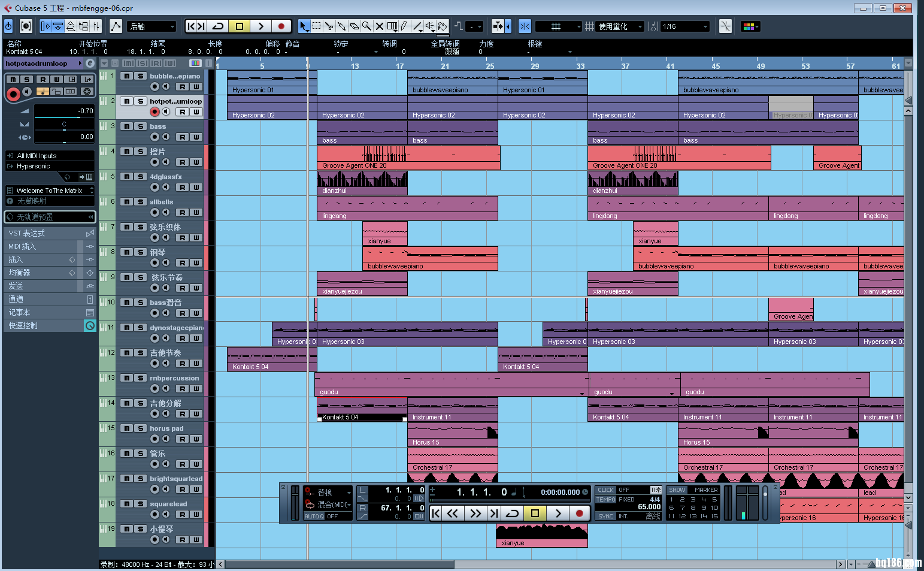Open the 使用量化 grid type dropdown

620,26
